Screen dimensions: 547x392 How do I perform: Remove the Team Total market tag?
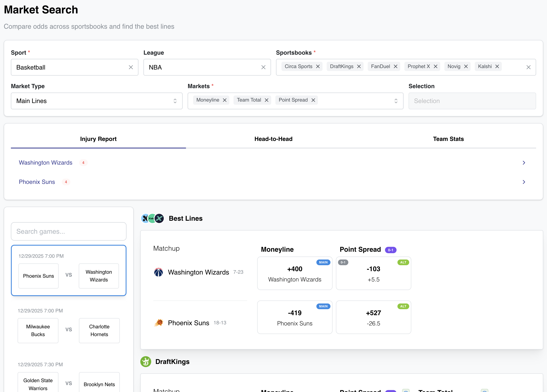click(x=267, y=100)
